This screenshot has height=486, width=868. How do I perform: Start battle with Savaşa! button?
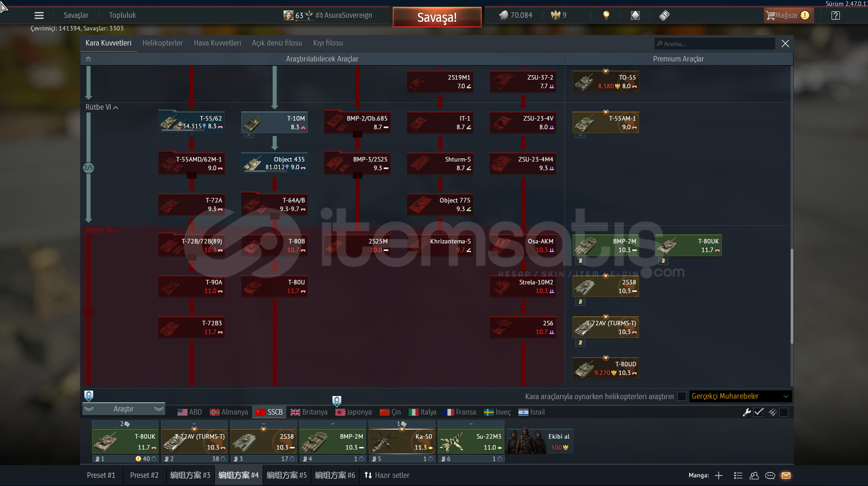pyautogui.click(x=437, y=17)
